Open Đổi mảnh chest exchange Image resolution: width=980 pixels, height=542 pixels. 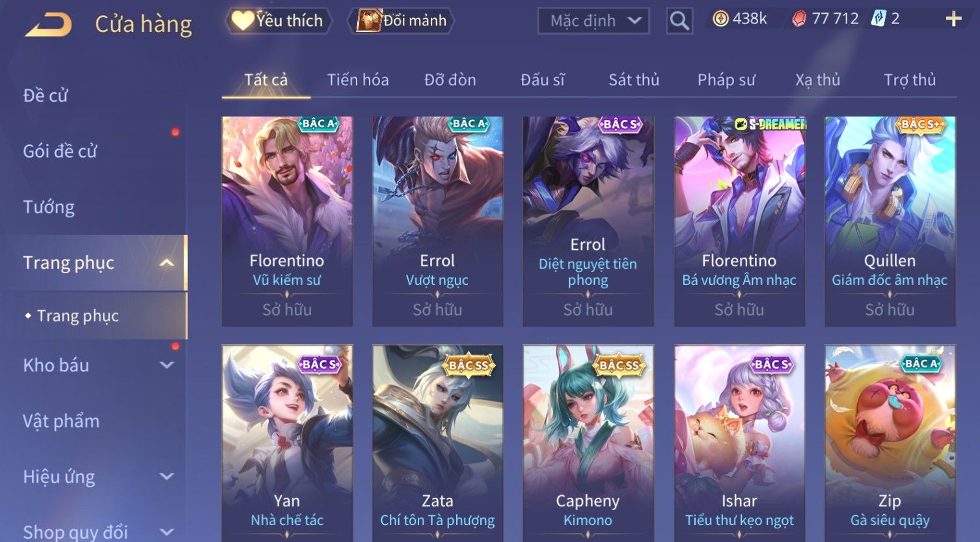(401, 21)
